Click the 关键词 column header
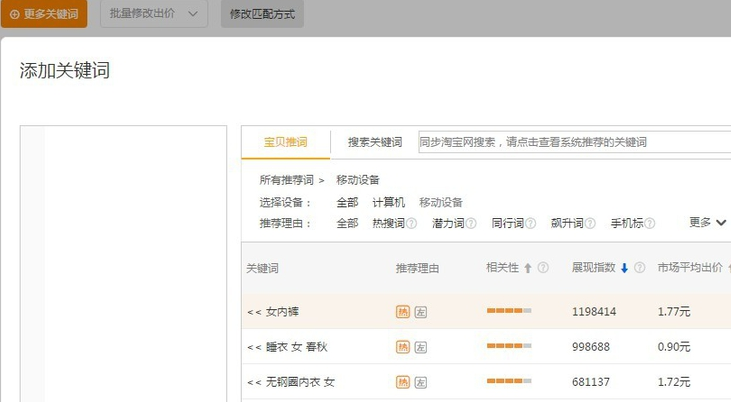Screen dimensions: 731x402 click(x=262, y=268)
